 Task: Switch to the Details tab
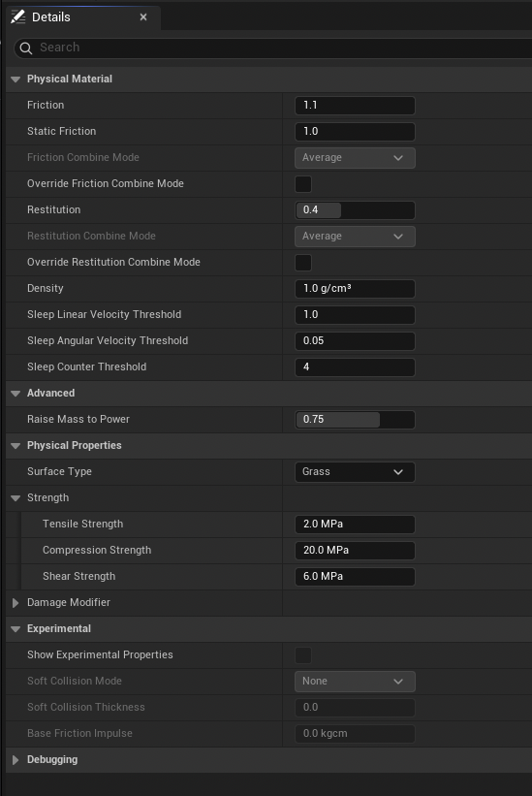click(83, 17)
